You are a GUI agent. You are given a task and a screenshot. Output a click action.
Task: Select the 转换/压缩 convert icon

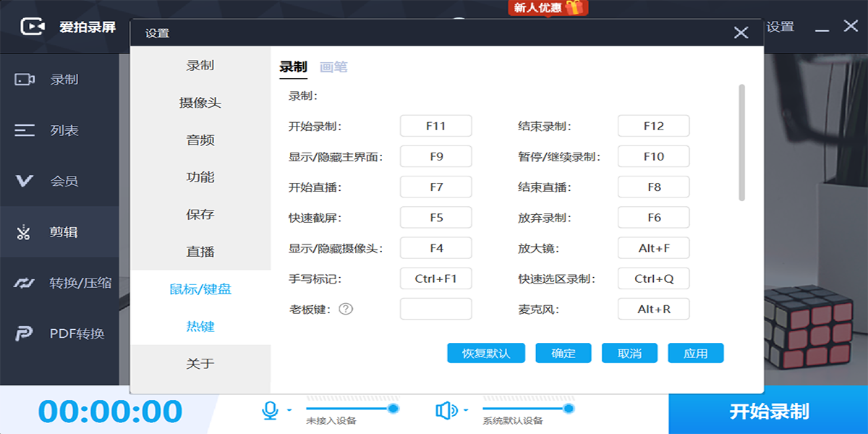pyautogui.click(x=25, y=283)
